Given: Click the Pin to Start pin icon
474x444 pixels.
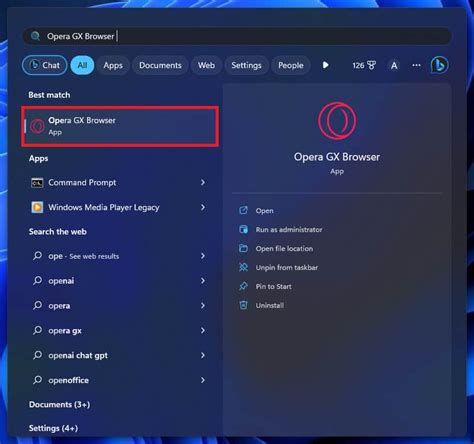Looking at the screenshot, I should (243, 286).
